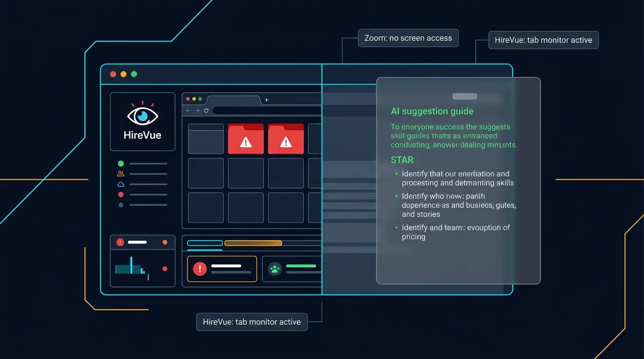The width and height of the screenshot is (644, 359).
Task: Reload the page in the inner browser
Action: click(x=206, y=111)
